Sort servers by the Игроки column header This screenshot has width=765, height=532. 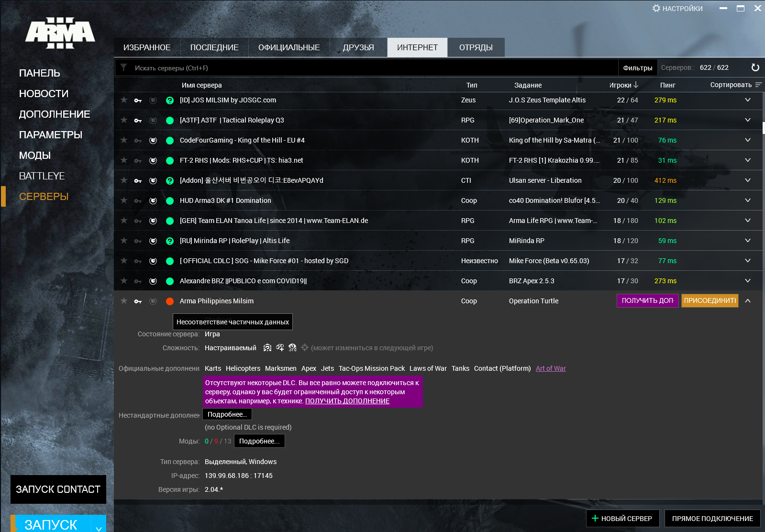tap(624, 85)
